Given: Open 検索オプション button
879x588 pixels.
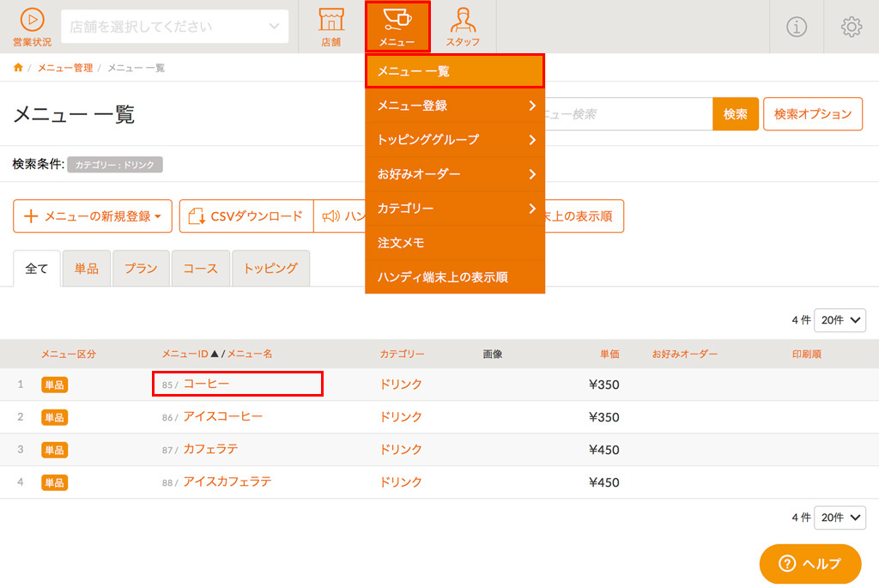Looking at the screenshot, I should pos(813,114).
